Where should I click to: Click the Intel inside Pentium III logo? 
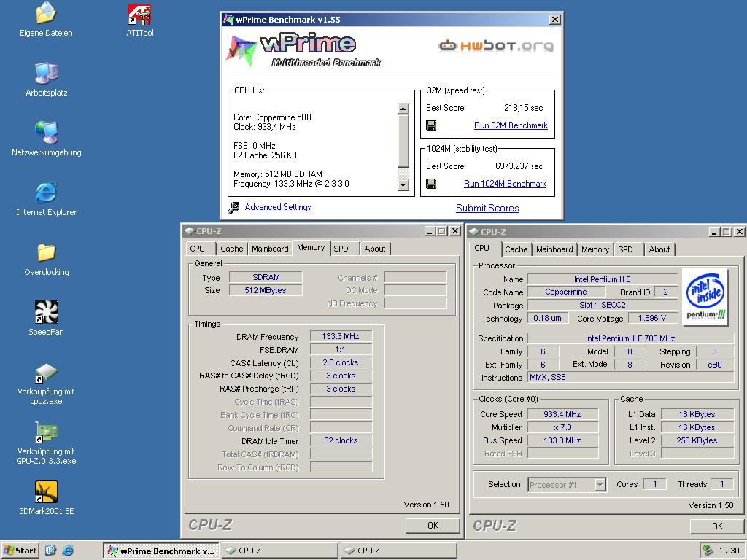pyautogui.click(x=705, y=297)
